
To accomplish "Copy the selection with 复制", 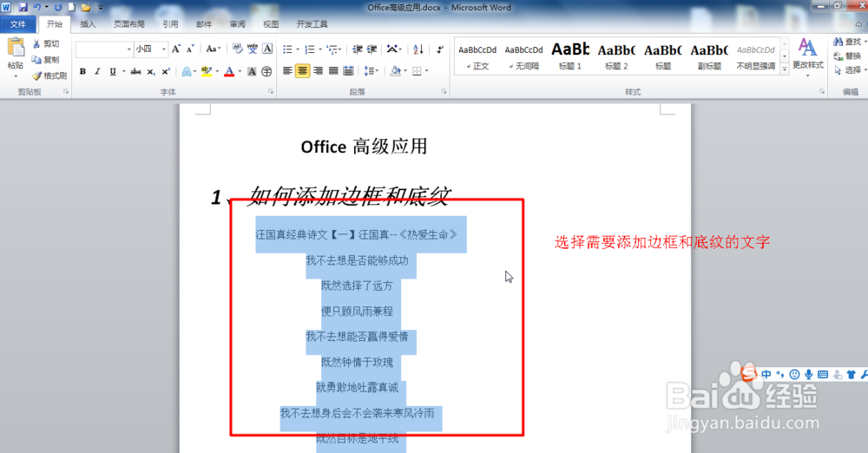I will (46, 59).
